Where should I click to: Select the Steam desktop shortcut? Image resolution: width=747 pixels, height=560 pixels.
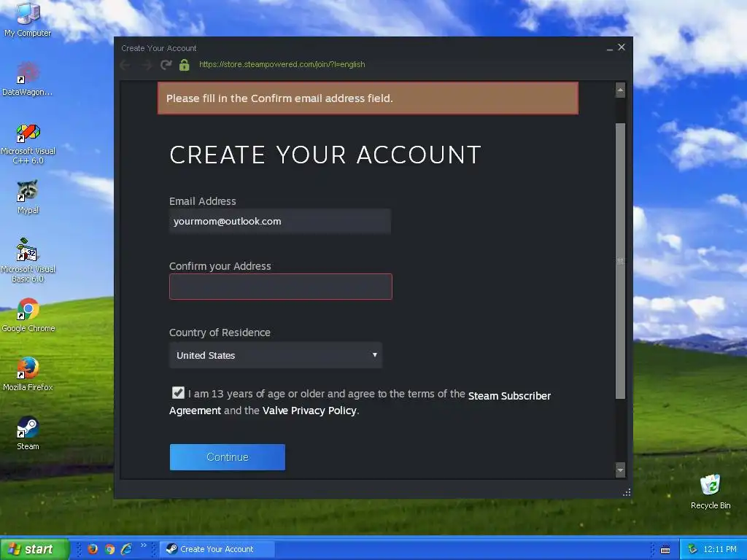[x=28, y=433]
